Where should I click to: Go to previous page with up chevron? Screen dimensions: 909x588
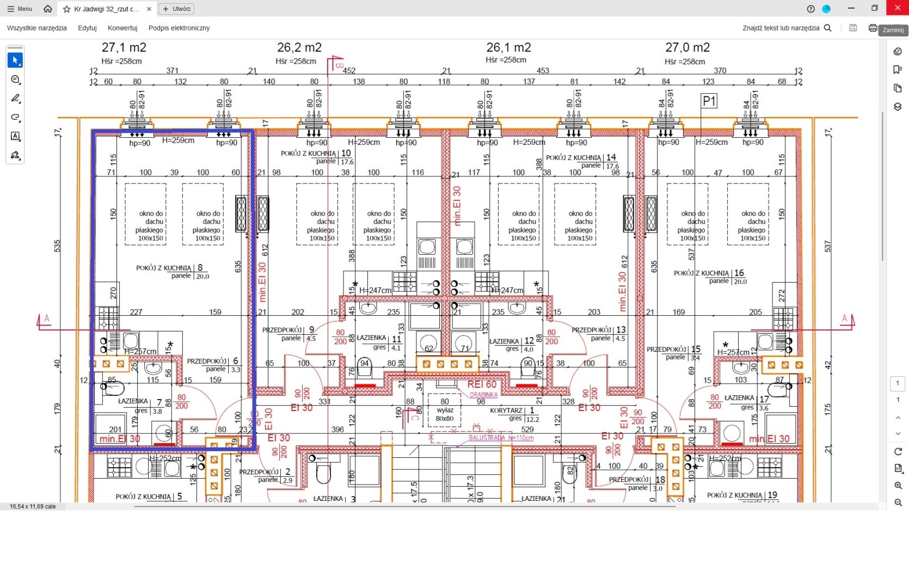click(898, 418)
